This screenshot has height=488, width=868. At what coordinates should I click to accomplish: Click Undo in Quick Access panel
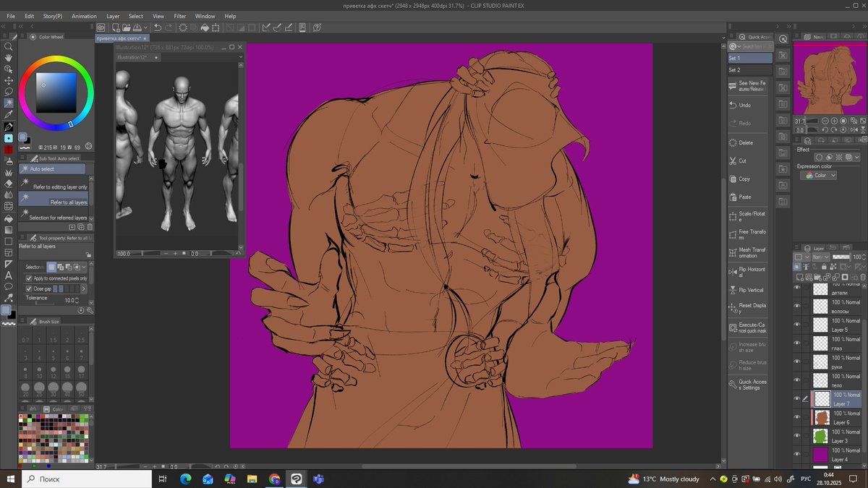749,105
